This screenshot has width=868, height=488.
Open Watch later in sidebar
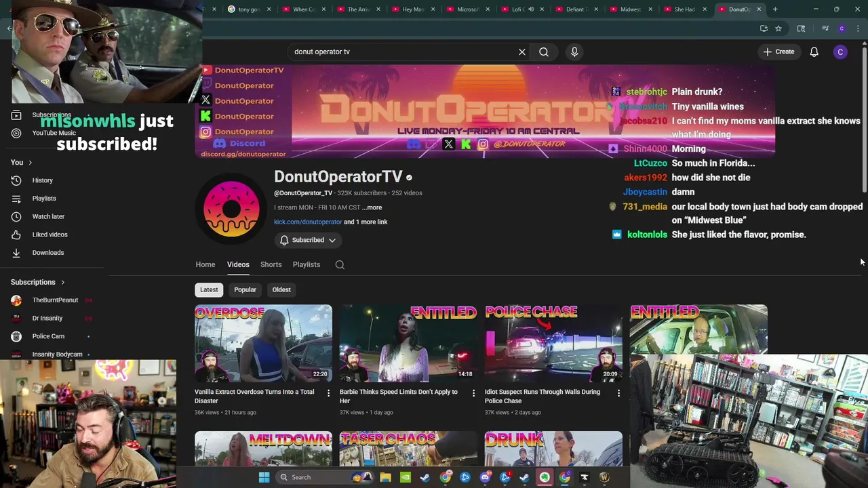(48, 216)
